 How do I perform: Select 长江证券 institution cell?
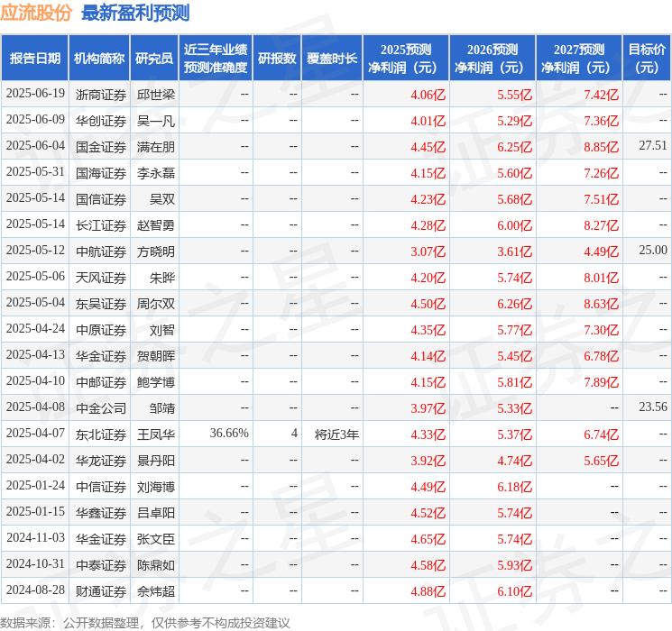click(x=101, y=225)
